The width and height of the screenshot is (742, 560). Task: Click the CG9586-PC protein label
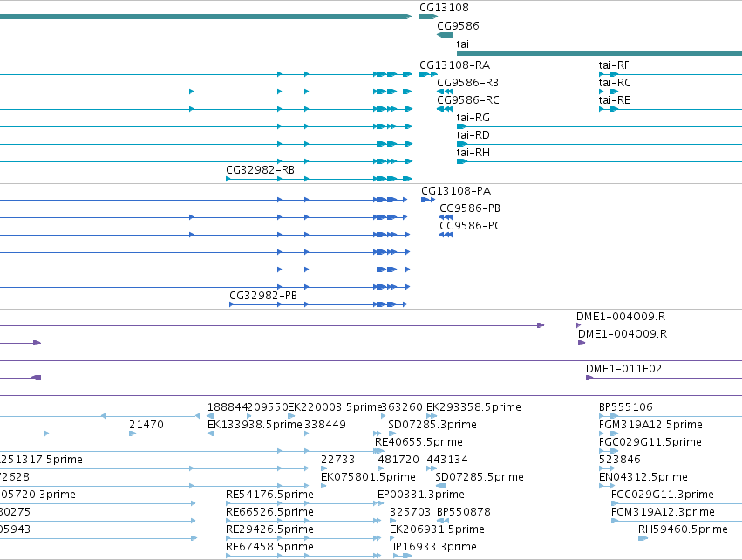click(470, 226)
